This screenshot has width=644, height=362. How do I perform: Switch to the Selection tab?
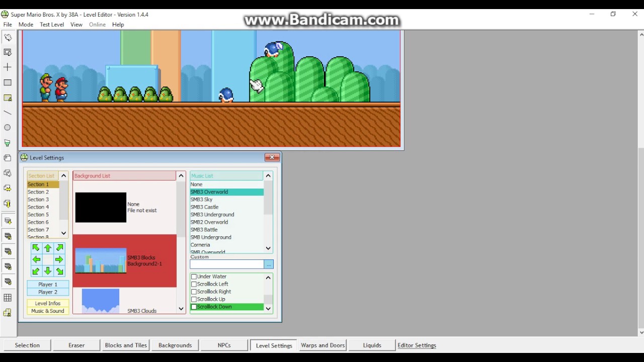[27, 345]
